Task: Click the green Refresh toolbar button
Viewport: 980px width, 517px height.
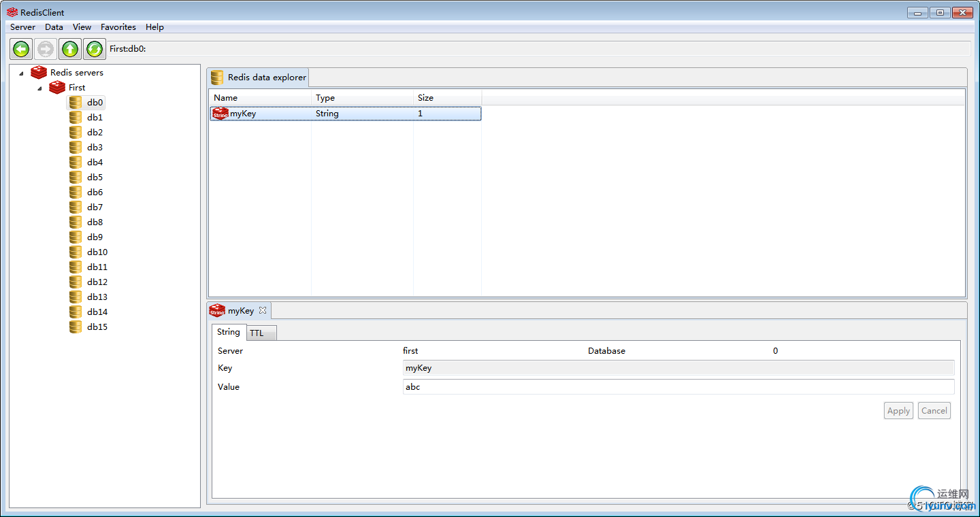Action: [x=95, y=49]
